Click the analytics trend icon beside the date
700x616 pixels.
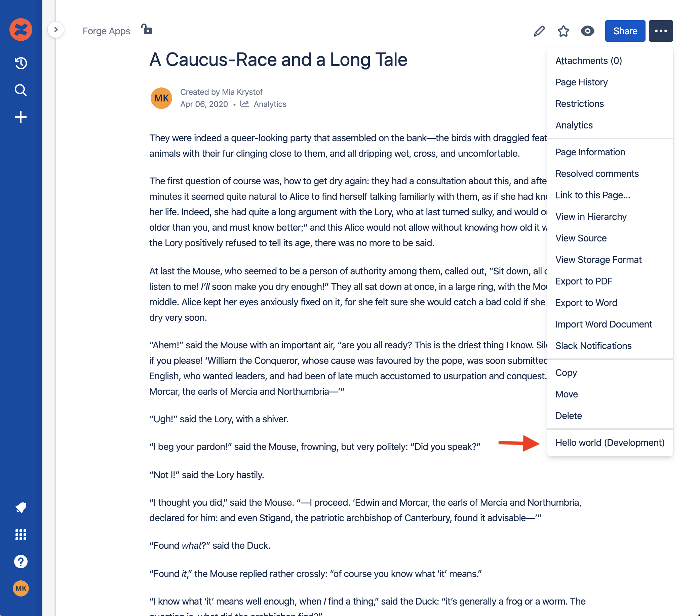point(245,104)
